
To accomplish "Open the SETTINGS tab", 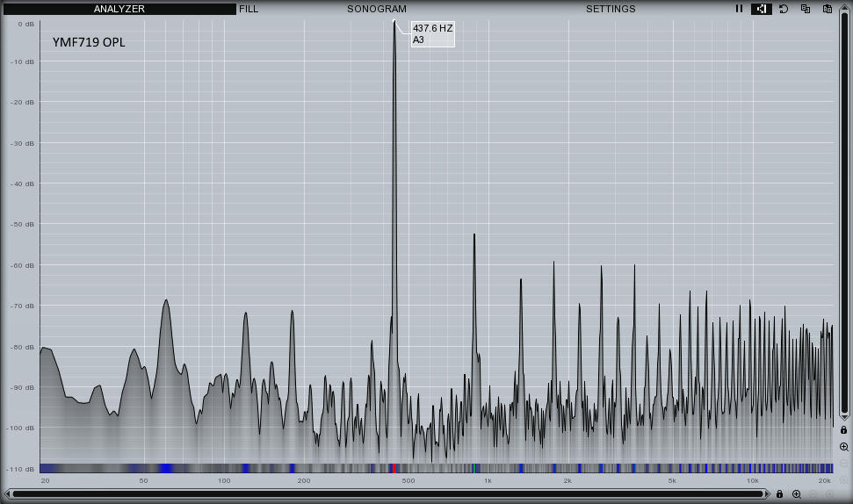I will pos(611,9).
